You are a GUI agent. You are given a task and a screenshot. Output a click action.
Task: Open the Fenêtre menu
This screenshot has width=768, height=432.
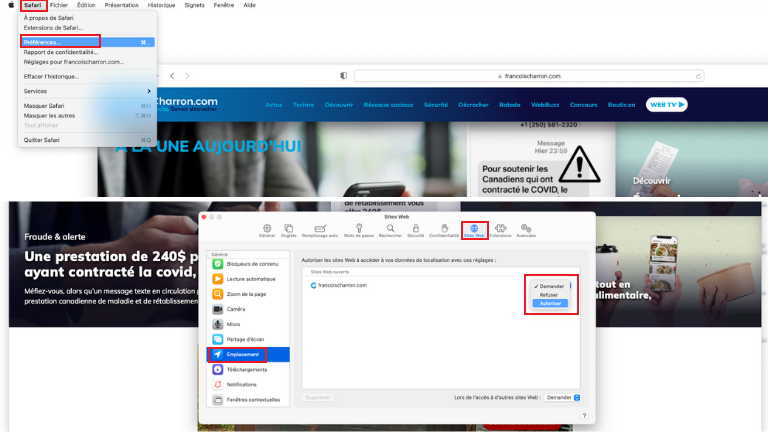(x=224, y=5)
